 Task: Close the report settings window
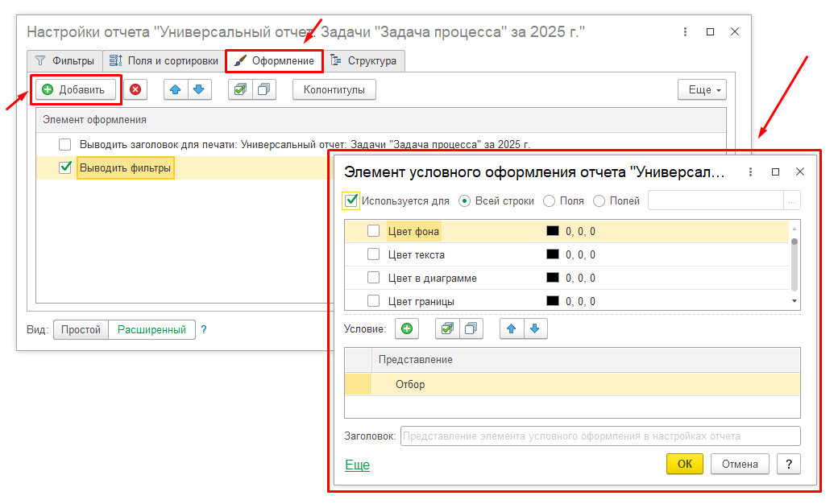tap(735, 32)
